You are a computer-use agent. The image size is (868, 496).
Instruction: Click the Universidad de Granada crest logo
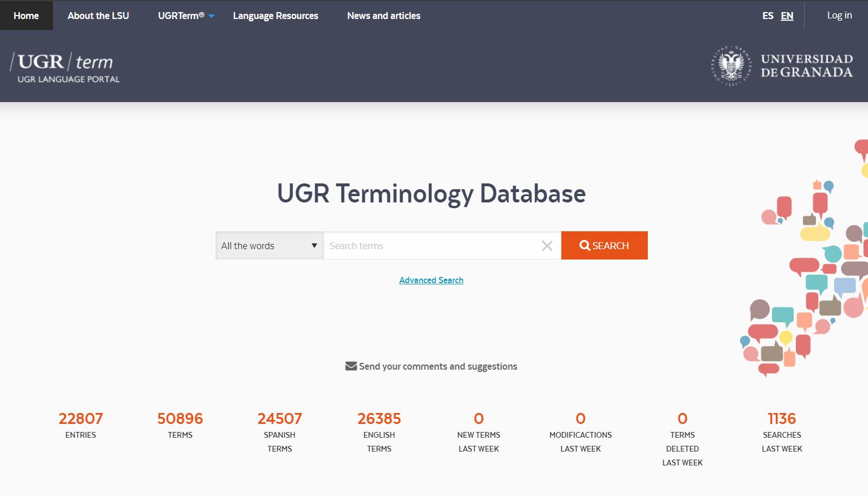731,65
